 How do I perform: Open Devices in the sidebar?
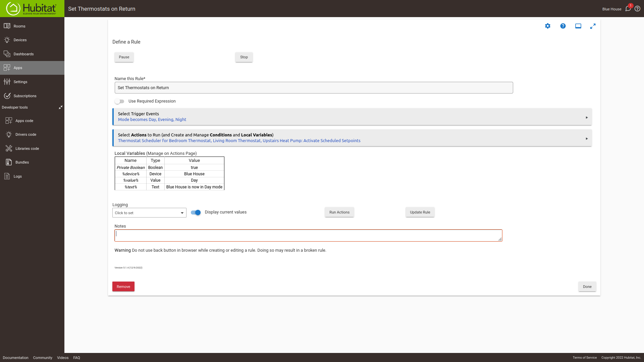coord(20,40)
